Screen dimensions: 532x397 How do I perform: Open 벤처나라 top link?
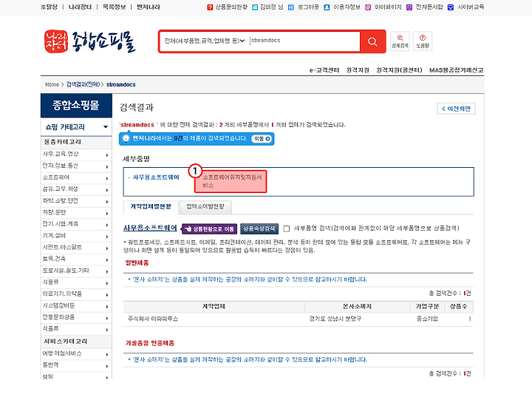(x=149, y=7)
